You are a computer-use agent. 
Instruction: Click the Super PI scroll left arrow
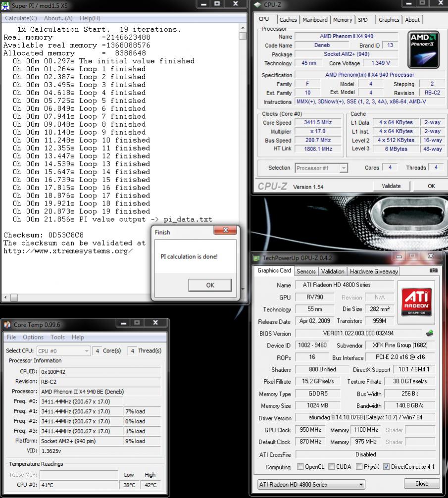[5, 298]
